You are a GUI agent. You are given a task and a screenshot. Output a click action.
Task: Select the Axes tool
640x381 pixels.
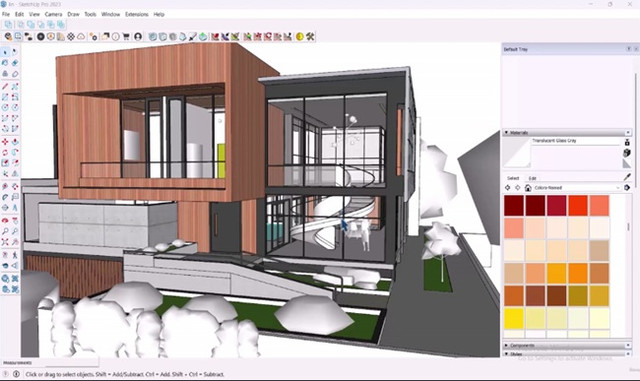pyautogui.click(x=5, y=207)
